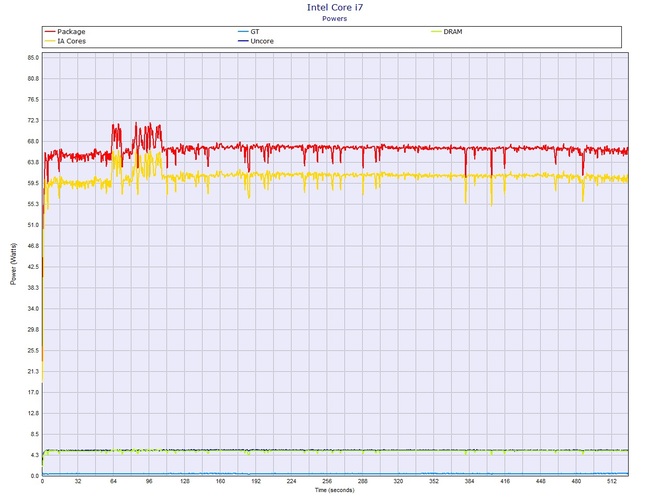
Task: Click the 4.3 y-axis value
Action: pos(35,455)
